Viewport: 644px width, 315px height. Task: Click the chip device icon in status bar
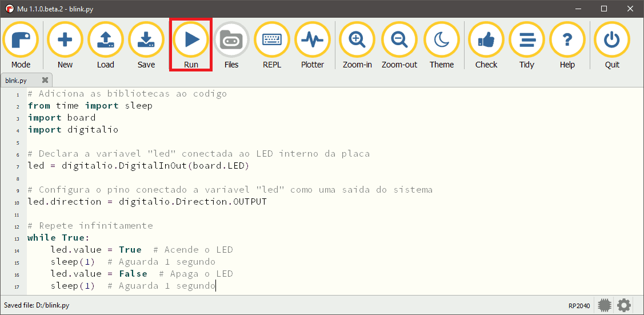(x=604, y=305)
